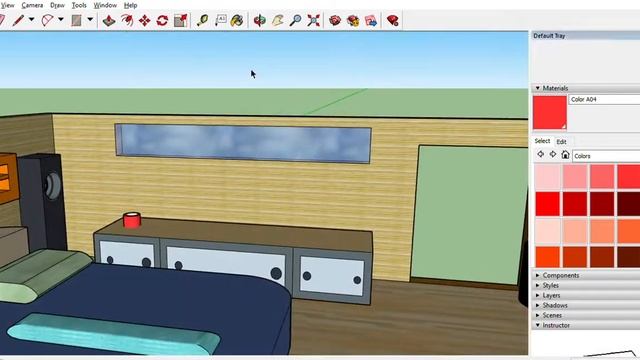Pick the red-orange swatch starting the bottom row

548,257
